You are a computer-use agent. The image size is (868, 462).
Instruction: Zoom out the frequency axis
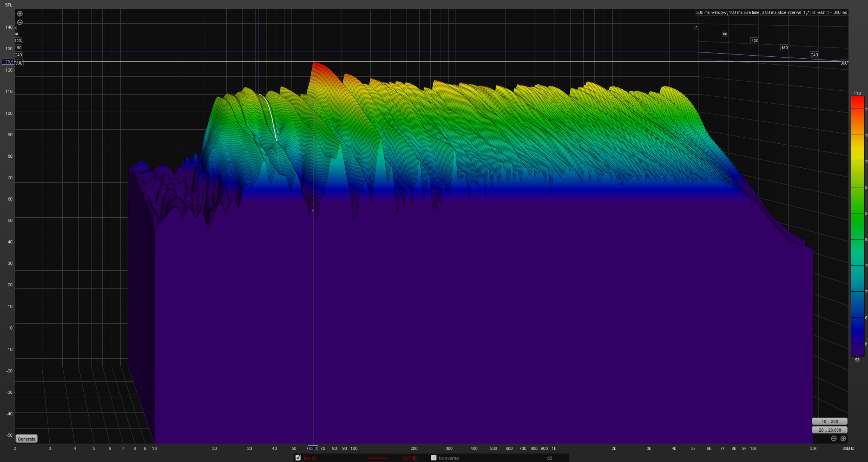click(834, 438)
